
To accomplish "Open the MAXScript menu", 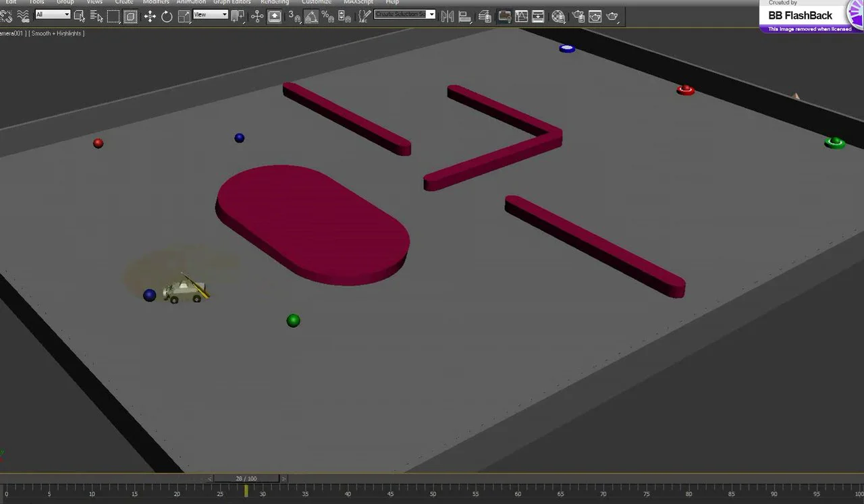I will (x=358, y=2).
